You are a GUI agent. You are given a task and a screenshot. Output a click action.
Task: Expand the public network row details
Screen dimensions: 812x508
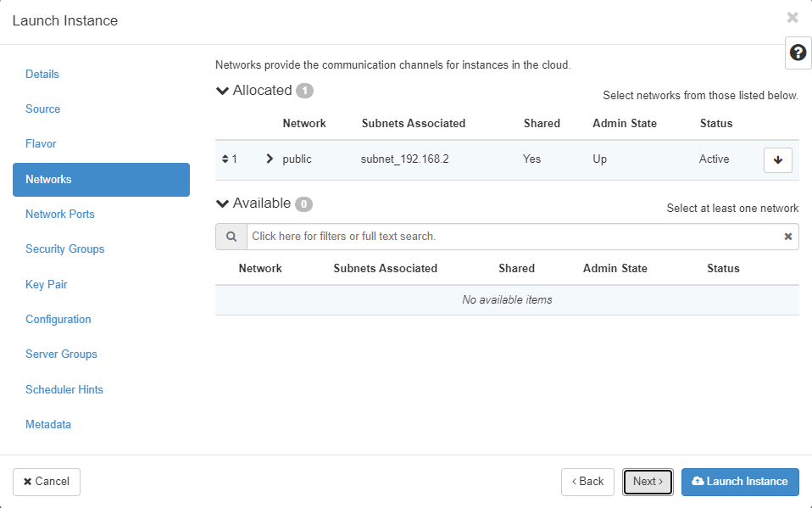(270, 159)
